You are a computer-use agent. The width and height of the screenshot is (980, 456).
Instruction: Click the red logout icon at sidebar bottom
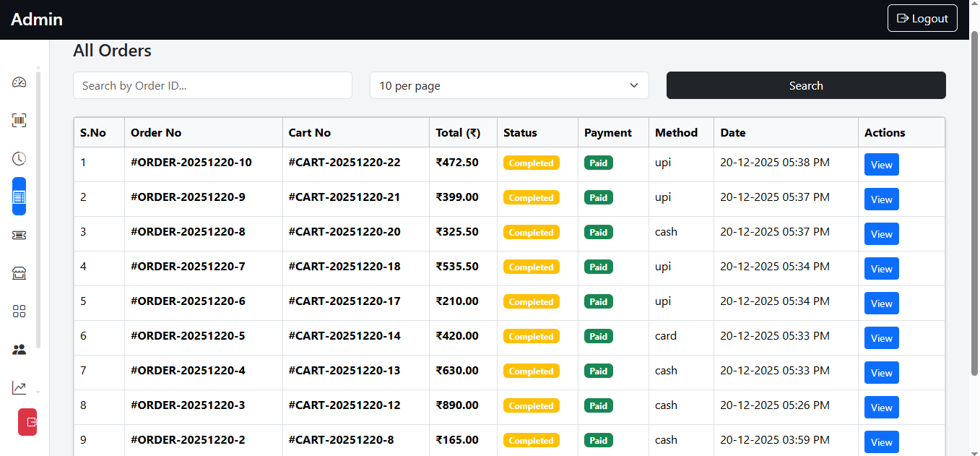pos(27,421)
